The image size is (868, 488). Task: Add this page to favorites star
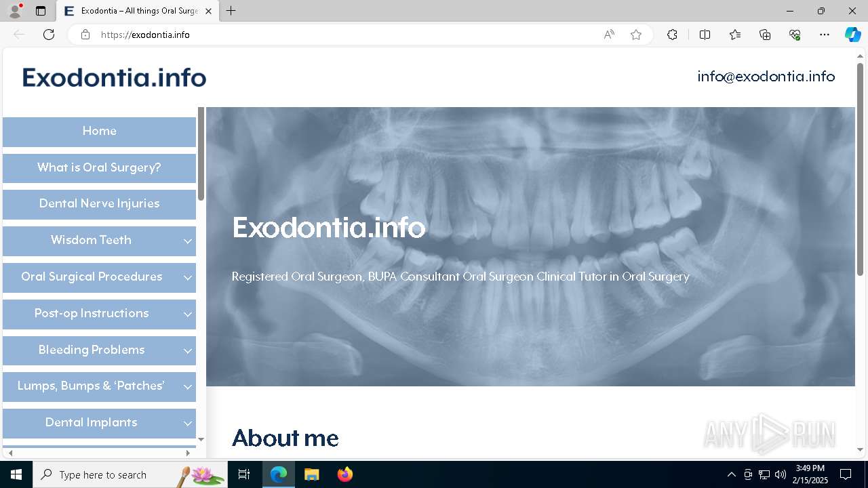click(636, 35)
